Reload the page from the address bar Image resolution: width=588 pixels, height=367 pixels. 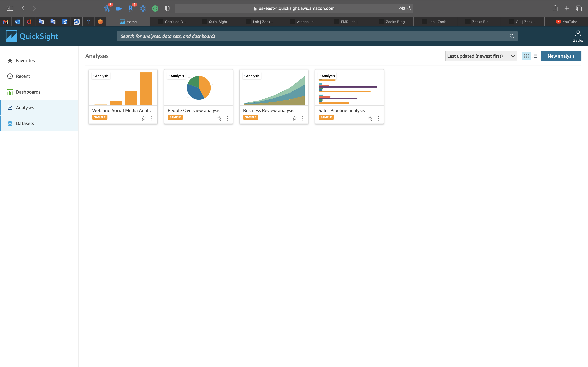point(409,8)
